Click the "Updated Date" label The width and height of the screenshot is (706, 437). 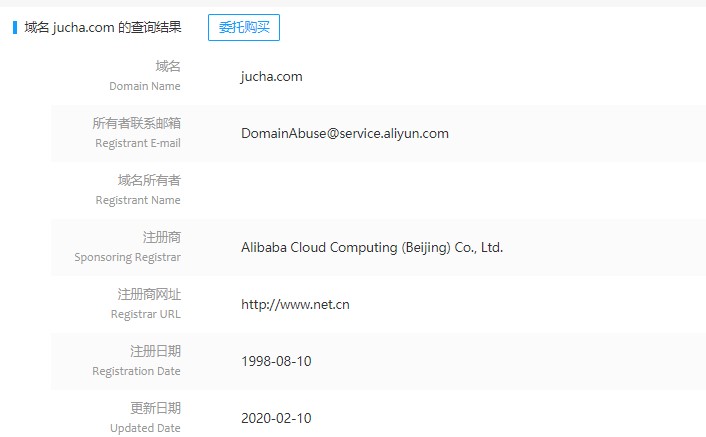pos(145,428)
